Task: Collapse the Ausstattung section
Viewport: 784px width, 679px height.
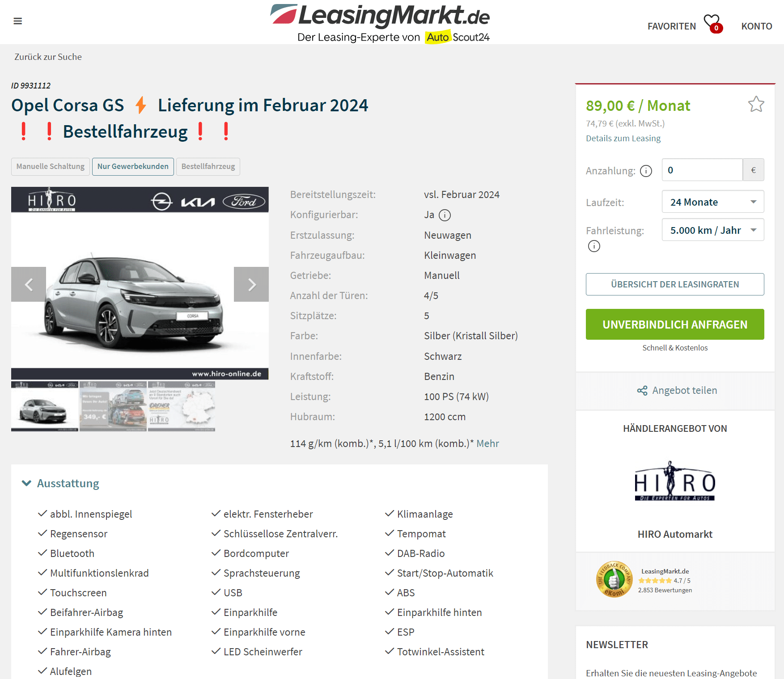Action: [x=61, y=483]
